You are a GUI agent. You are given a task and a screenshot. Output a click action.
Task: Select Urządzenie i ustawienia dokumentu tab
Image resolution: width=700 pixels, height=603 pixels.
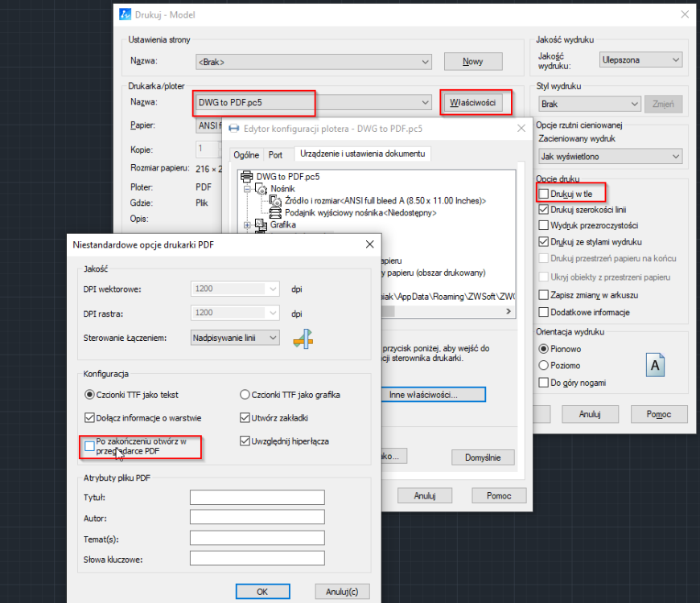pyautogui.click(x=363, y=154)
